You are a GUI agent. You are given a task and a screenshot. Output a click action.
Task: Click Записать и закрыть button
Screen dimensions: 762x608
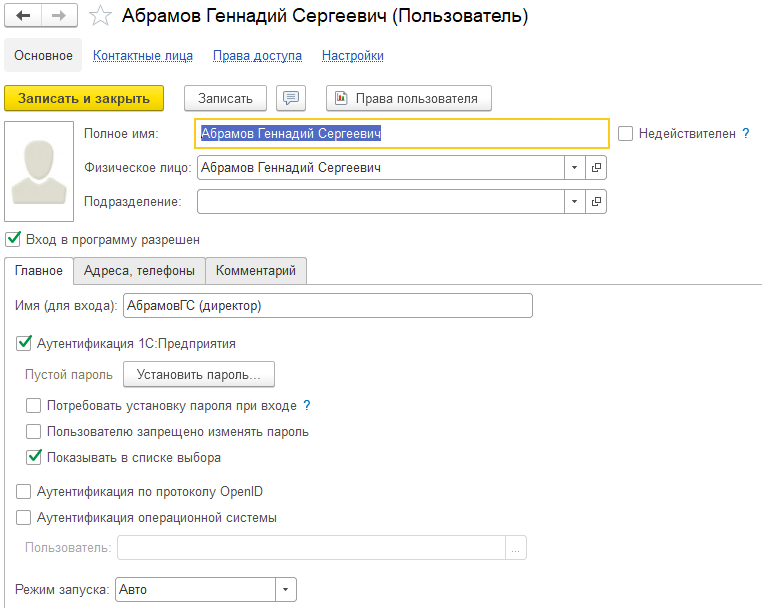click(x=84, y=98)
